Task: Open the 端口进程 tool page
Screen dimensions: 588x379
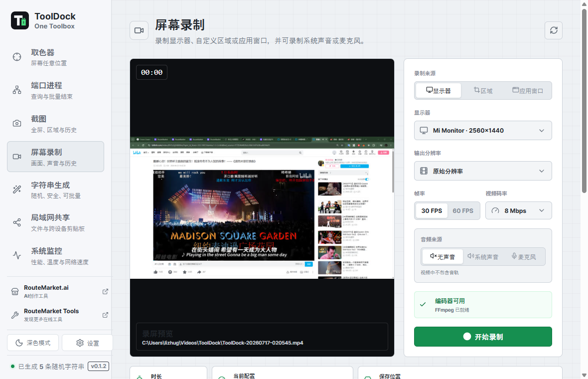Action: click(x=55, y=90)
